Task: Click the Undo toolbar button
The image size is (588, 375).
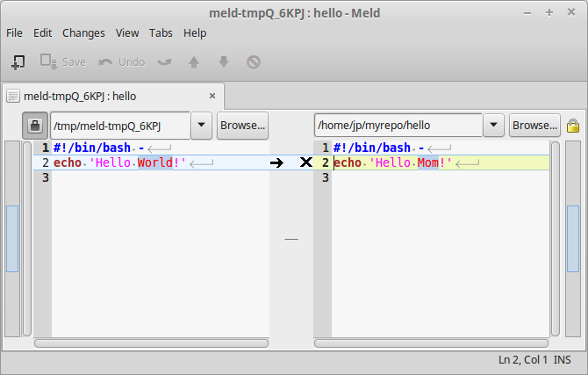Action: tap(121, 62)
